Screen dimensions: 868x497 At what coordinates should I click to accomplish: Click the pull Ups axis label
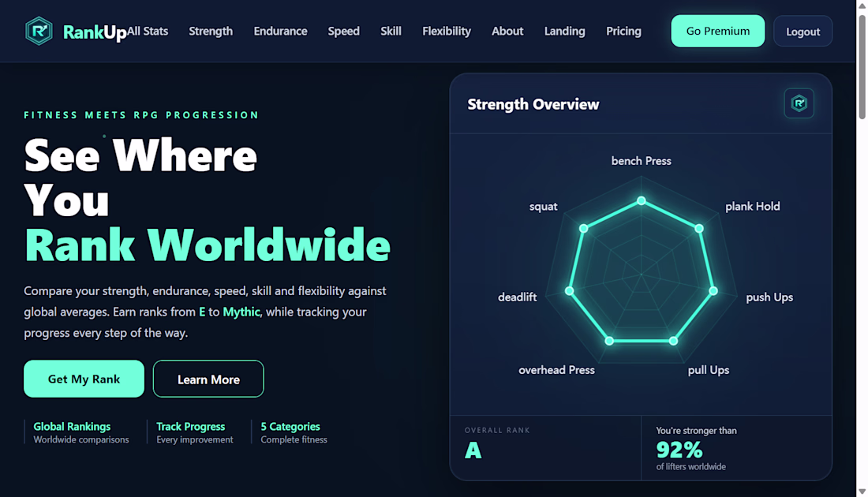click(709, 370)
